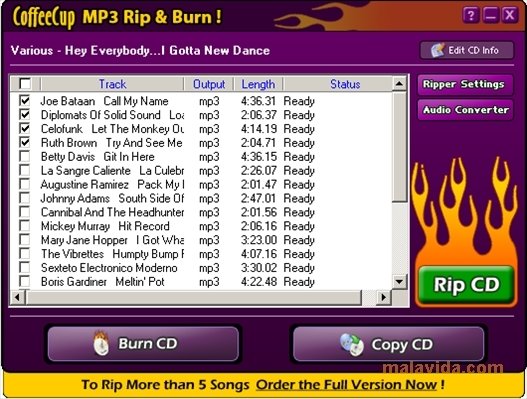
Task: Click the Ready status for Sexteto Electronico Moderno
Action: click(x=299, y=268)
